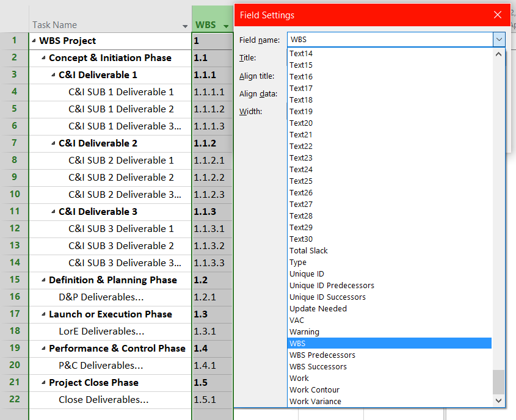This screenshot has width=516, height=420.
Task: Click the field list scroll-up arrow
Action: (x=498, y=54)
